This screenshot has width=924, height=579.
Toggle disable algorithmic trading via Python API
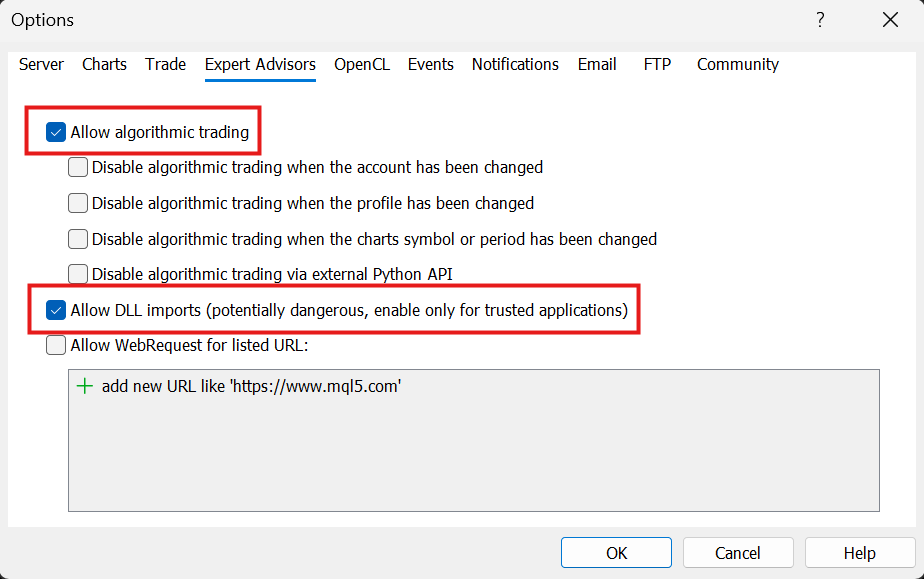click(x=77, y=273)
